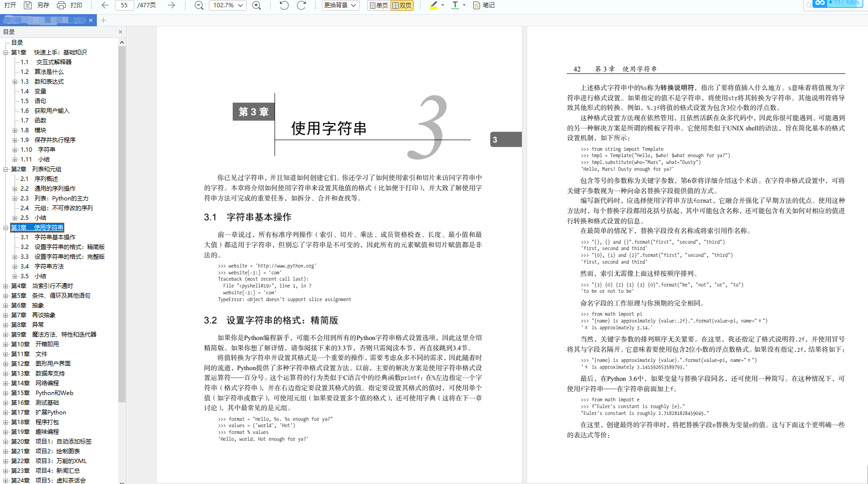Open the 102.7% zoom level dropdown
868x484 pixels.
click(227, 5)
